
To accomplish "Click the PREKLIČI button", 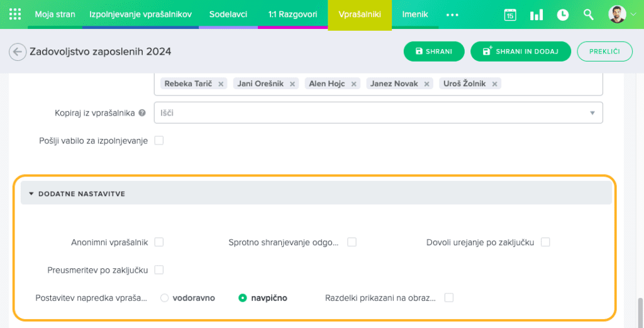I will [604, 52].
